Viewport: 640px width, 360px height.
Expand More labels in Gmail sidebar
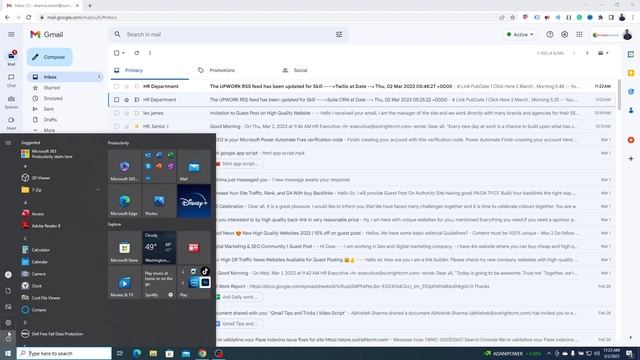tap(49, 130)
